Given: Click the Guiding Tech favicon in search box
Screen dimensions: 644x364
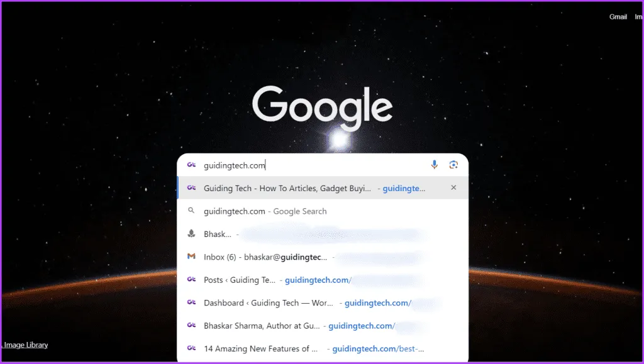Looking at the screenshot, I should pyautogui.click(x=191, y=165).
